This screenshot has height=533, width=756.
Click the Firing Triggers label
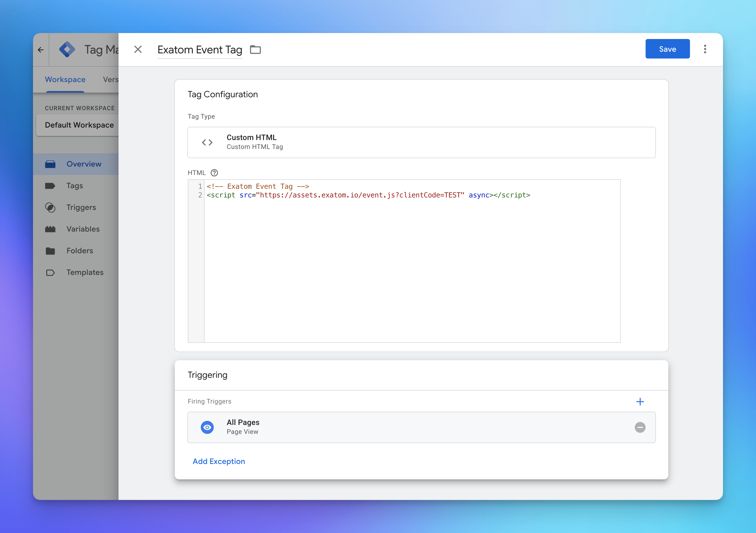(x=209, y=401)
